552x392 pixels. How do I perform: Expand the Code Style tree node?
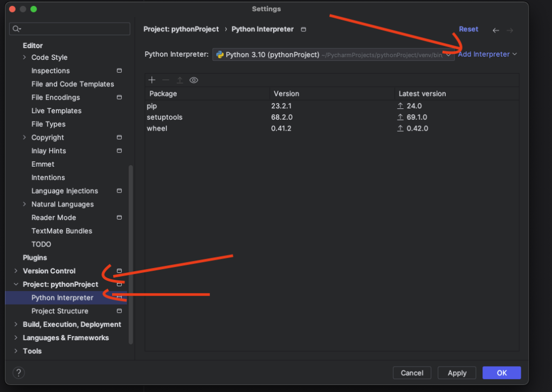pos(24,58)
